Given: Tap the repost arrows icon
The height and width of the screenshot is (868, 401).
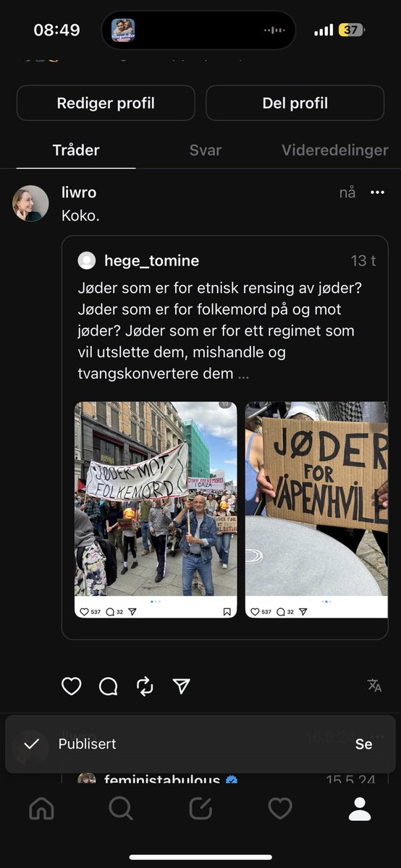Looking at the screenshot, I should point(145,686).
